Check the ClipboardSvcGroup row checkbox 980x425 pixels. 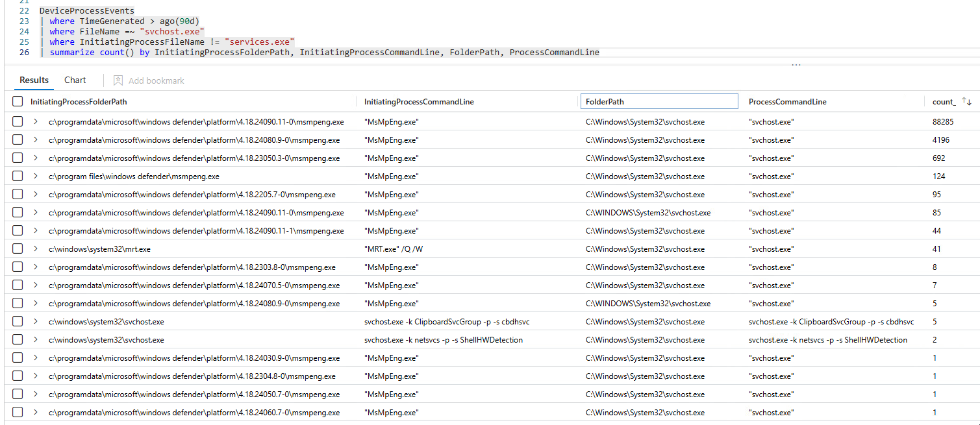click(x=18, y=321)
